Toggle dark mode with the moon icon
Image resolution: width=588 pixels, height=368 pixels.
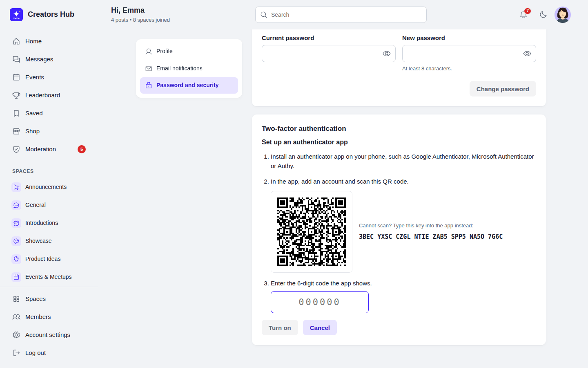[543, 15]
